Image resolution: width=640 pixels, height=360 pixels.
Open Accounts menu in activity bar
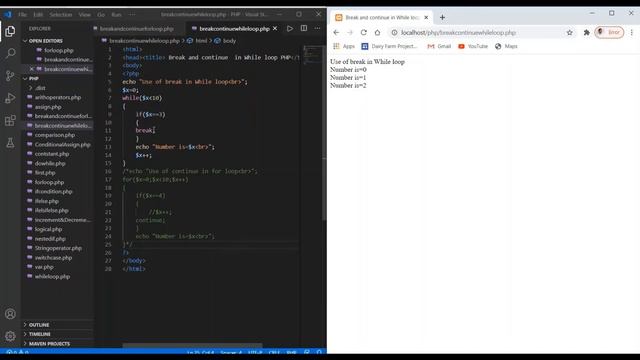[x=10, y=314]
